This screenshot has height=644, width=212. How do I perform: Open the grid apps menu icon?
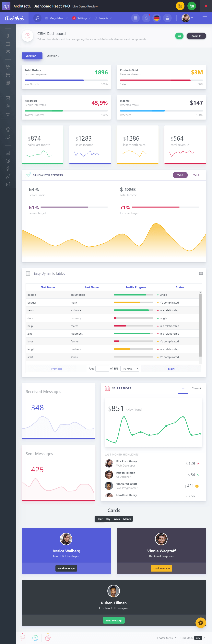point(135,18)
